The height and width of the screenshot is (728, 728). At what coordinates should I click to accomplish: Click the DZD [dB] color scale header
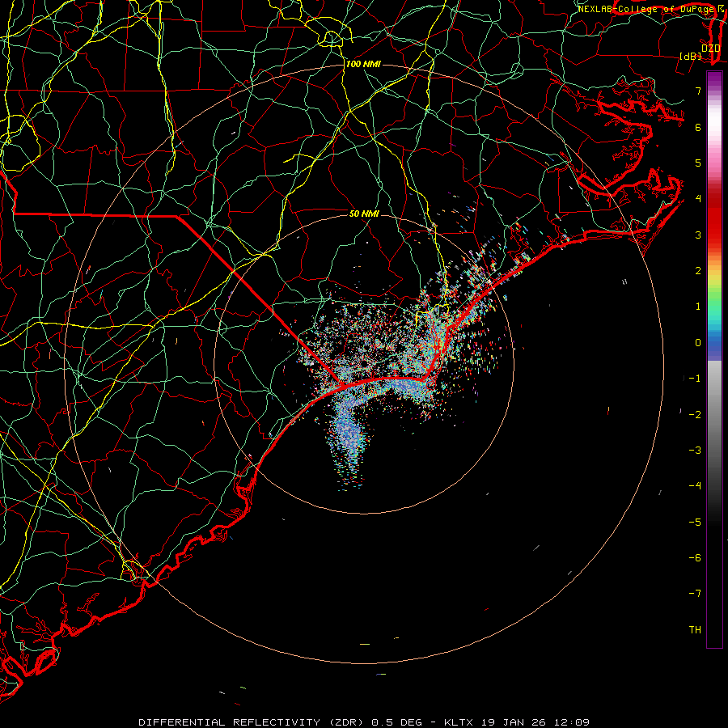pyautogui.click(x=700, y=52)
